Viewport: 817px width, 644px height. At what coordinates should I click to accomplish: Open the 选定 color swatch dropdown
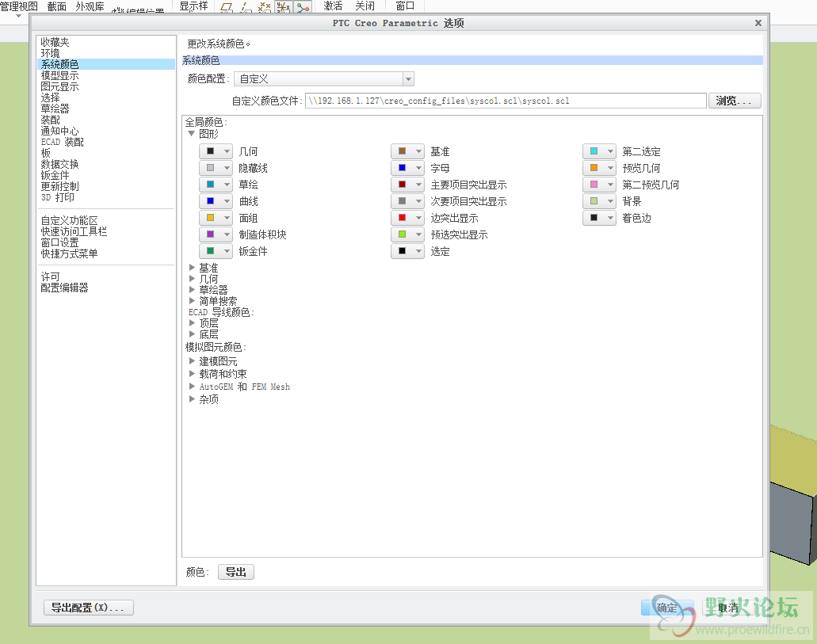pos(407,251)
